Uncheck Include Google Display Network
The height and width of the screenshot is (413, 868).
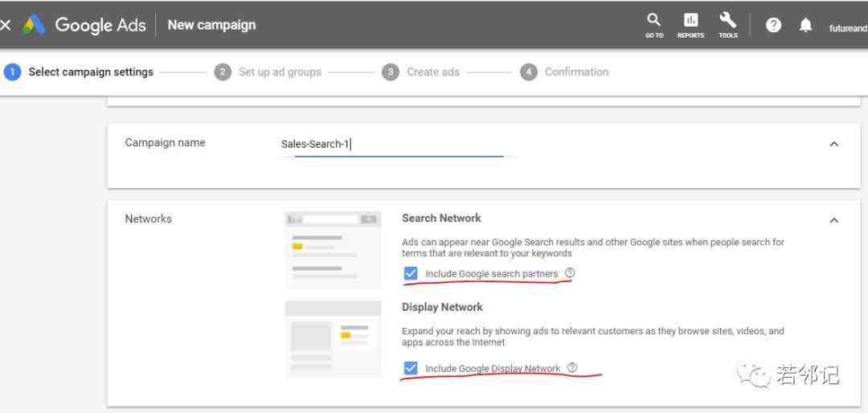410,368
